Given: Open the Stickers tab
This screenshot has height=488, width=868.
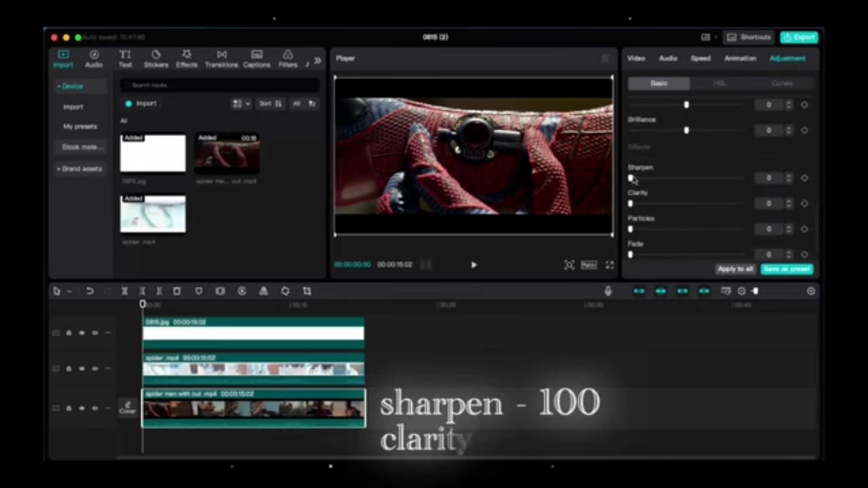Looking at the screenshot, I should [x=156, y=59].
